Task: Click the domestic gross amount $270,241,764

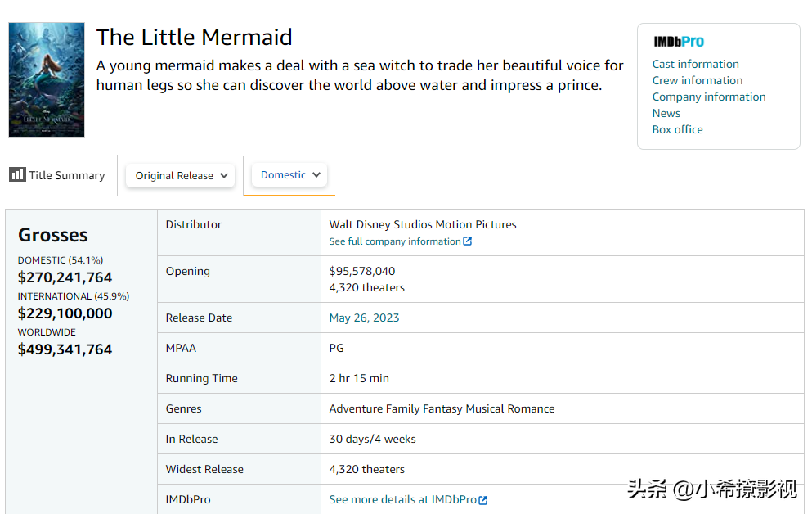Action: coord(65,277)
